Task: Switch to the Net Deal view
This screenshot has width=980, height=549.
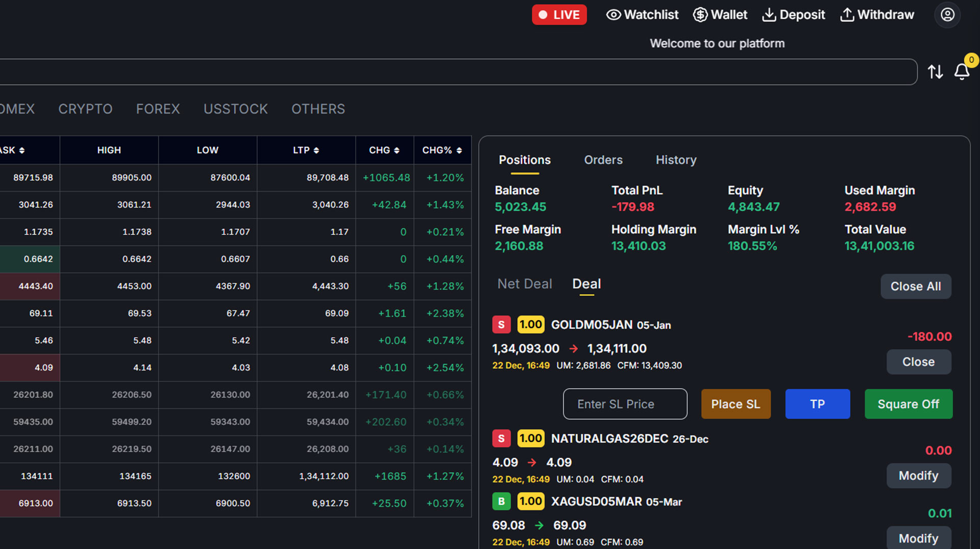Action: pyautogui.click(x=524, y=284)
